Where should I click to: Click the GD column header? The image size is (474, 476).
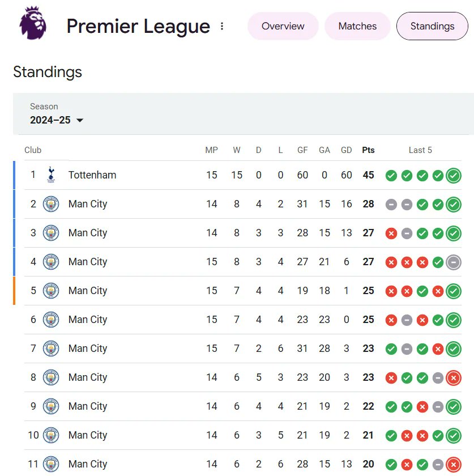(x=347, y=150)
